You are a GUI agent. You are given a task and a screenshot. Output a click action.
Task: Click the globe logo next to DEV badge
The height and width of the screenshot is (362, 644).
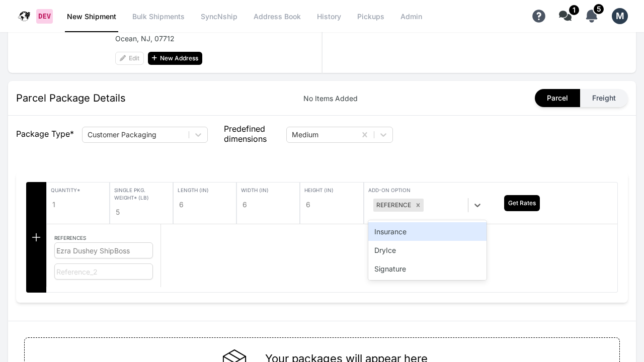(x=24, y=16)
